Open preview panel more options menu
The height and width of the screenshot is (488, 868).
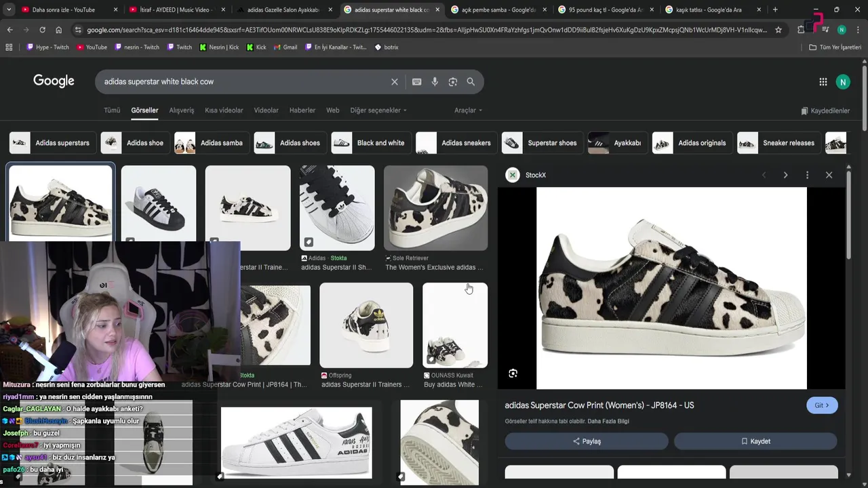807,175
